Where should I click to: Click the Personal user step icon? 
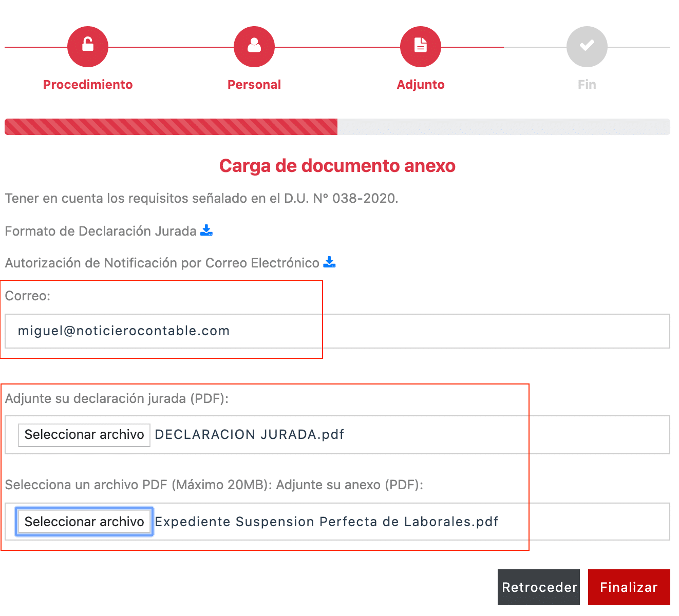(x=254, y=47)
